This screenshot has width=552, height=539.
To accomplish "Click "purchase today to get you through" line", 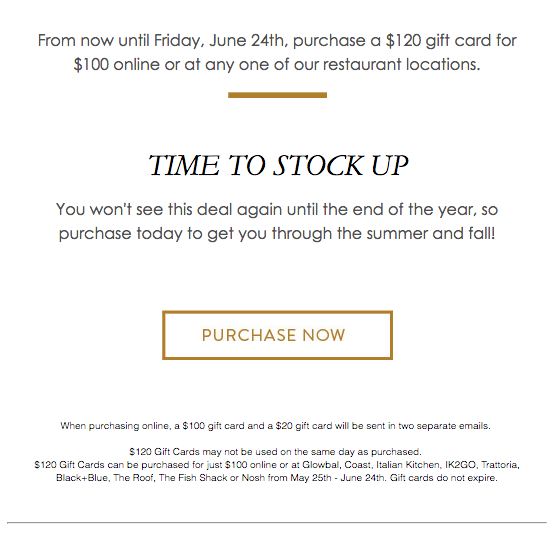I will pos(277,233).
